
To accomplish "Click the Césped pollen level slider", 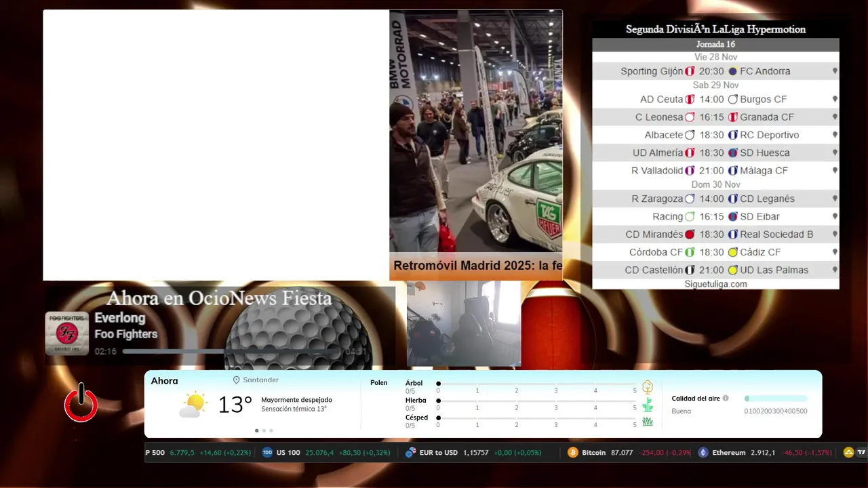I will coord(536,418).
